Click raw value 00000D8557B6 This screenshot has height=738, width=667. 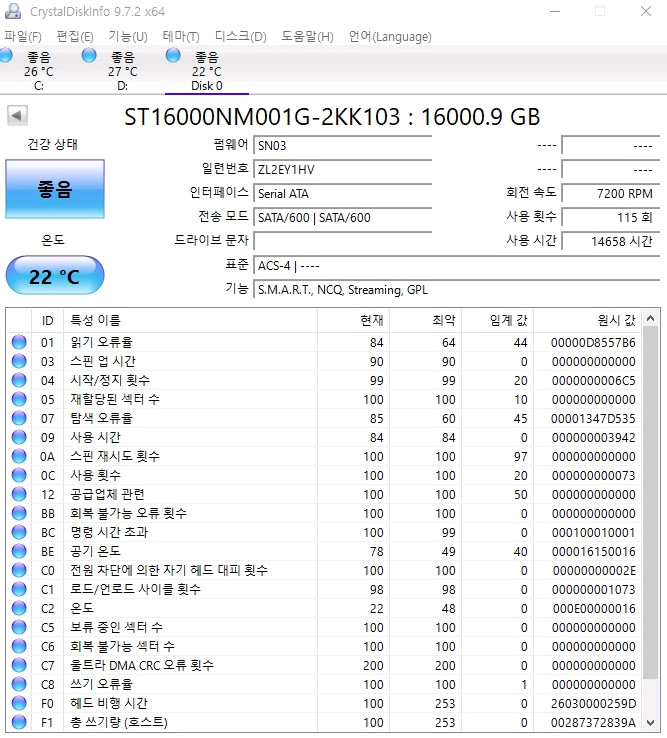[x=593, y=343]
